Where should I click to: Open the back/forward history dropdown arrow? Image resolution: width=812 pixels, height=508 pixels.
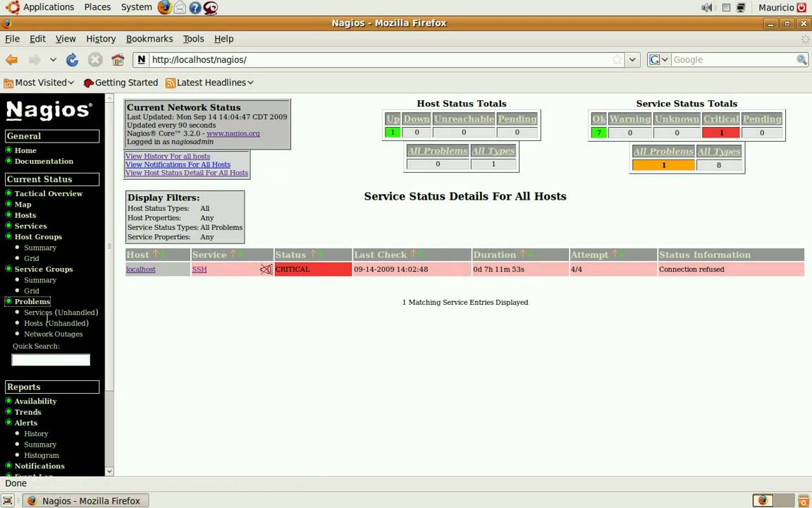(53, 59)
